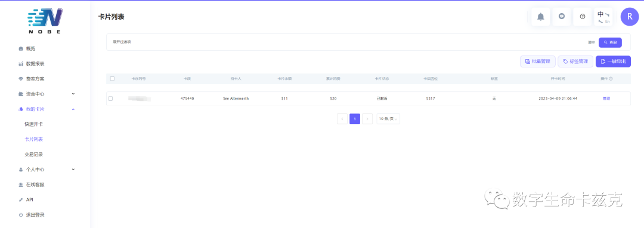Viewport: 644px width, 228px height.
Task: Open 交易记录 transaction records
Action: click(33, 155)
